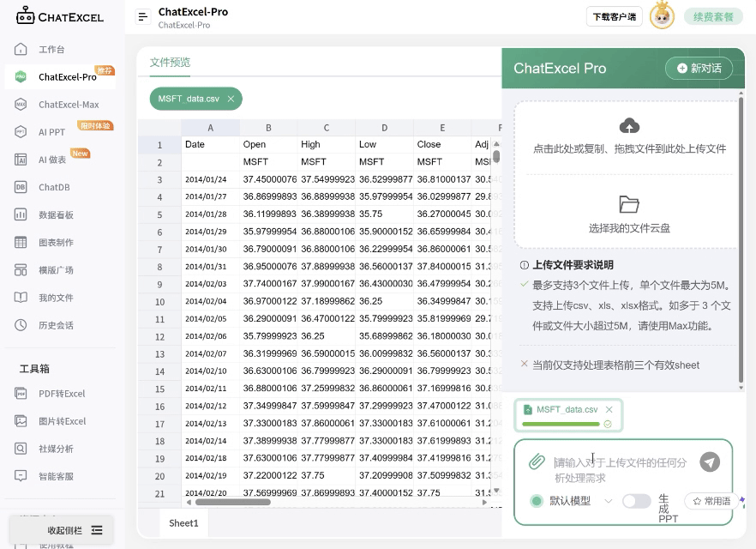
Task: Select the Sheet1 tab
Action: pyautogui.click(x=183, y=523)
